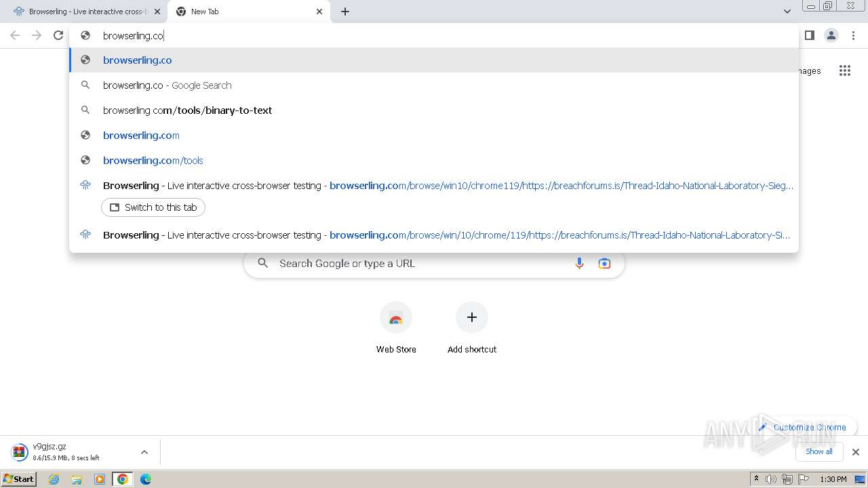Choose browserling.co Google Search suggestion

click(434, 85)
